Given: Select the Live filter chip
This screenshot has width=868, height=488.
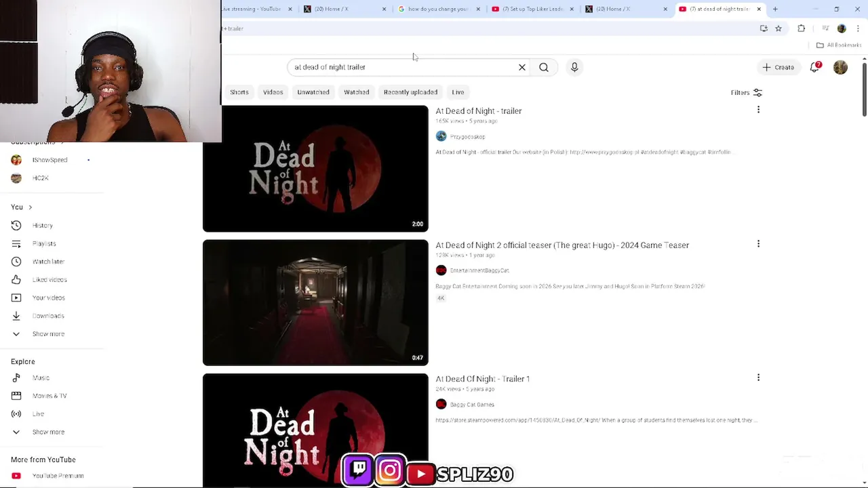Looking at the screenshot, I should coord(458,92).
